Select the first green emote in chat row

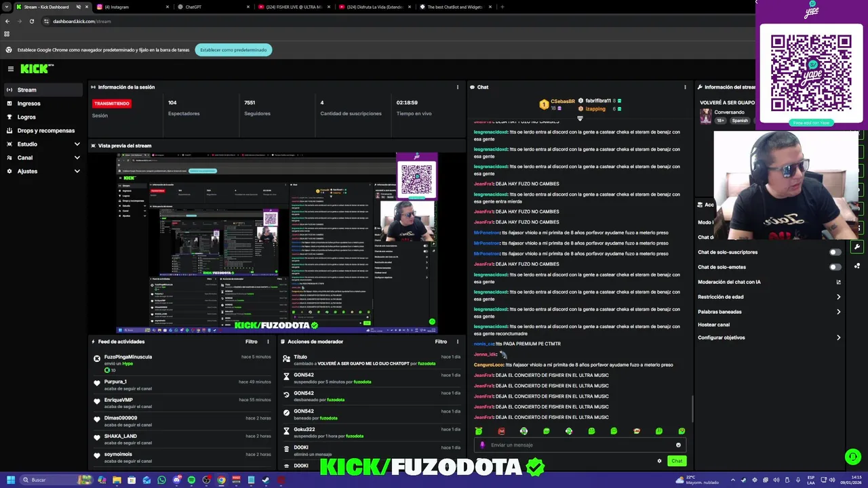(479, 431)
